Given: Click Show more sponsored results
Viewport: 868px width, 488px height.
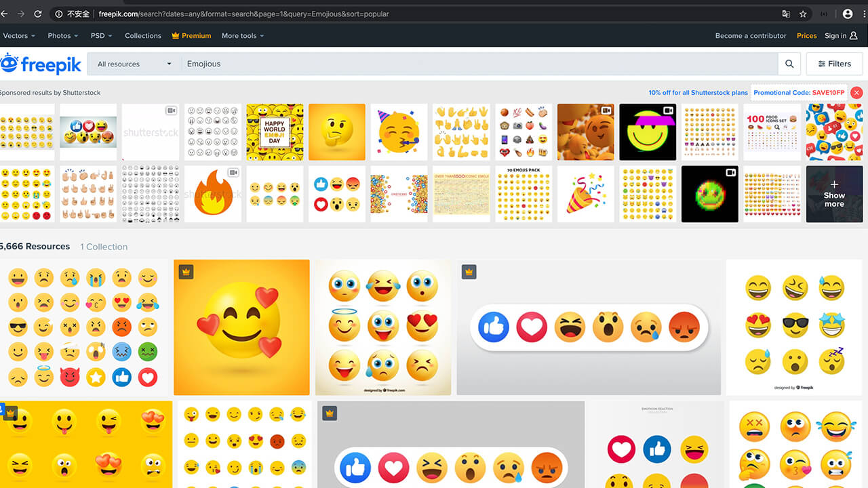Looking at the screenshot, I should click(834, 195).
